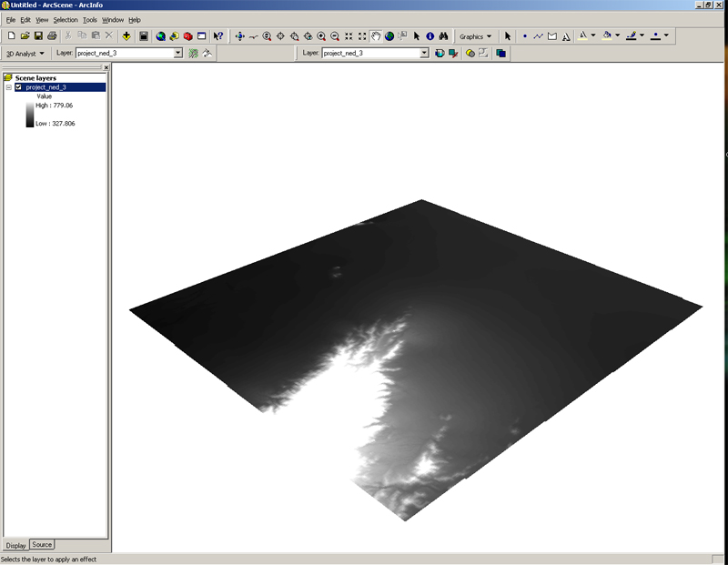Screen dimensions: 728x565
Task: Click the Save scene toolbar icon
Action: [x=38, y=36]
